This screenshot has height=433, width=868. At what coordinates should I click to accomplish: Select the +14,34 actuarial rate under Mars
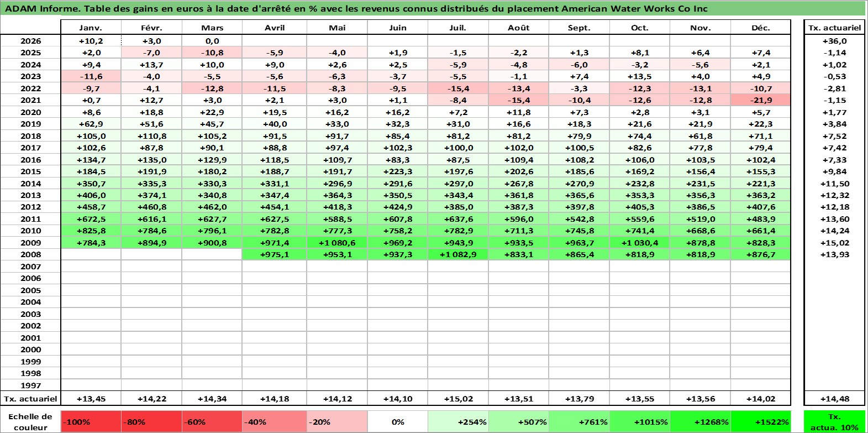click(x=212, y=399)
